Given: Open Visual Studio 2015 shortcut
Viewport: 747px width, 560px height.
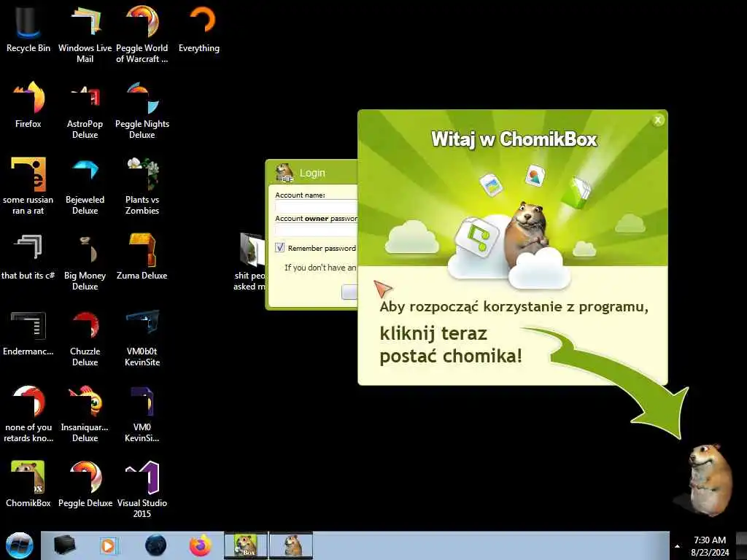Looking at the screenshot, I should (x=142, y=489).
